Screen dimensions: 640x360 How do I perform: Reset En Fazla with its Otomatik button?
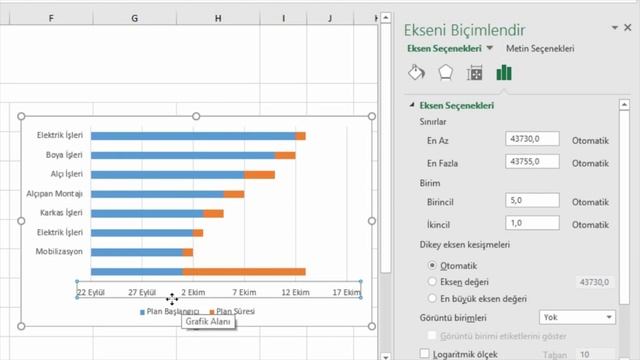(x=590, y=163)
